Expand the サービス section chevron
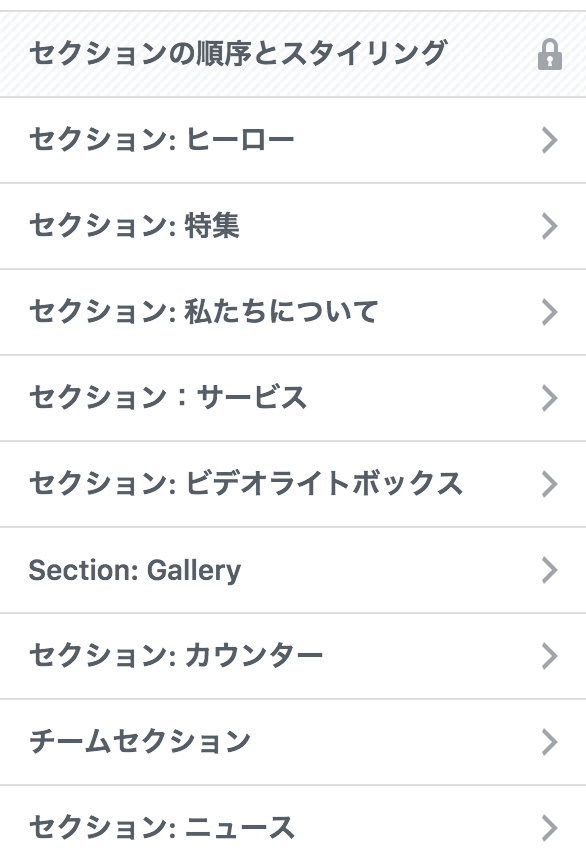586x866 pixels. point(548,398)
